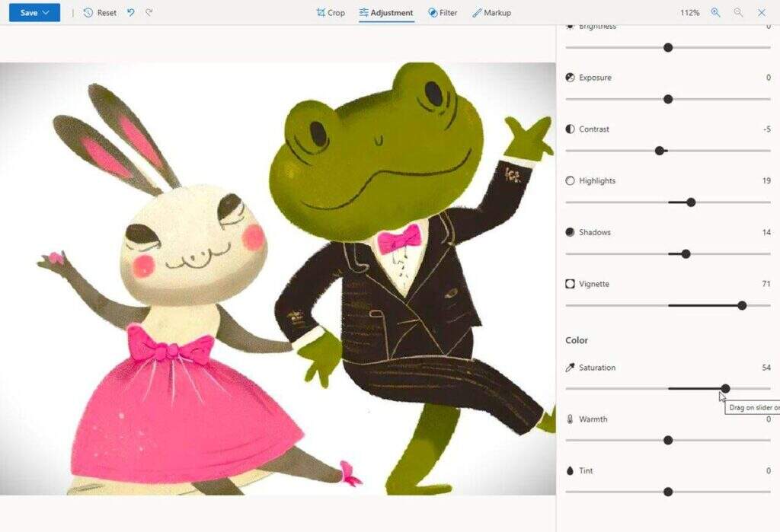This screenshot has height=532, width=780.
Task: Click the Saturation value 54
Action: click(x=766, y=368)
